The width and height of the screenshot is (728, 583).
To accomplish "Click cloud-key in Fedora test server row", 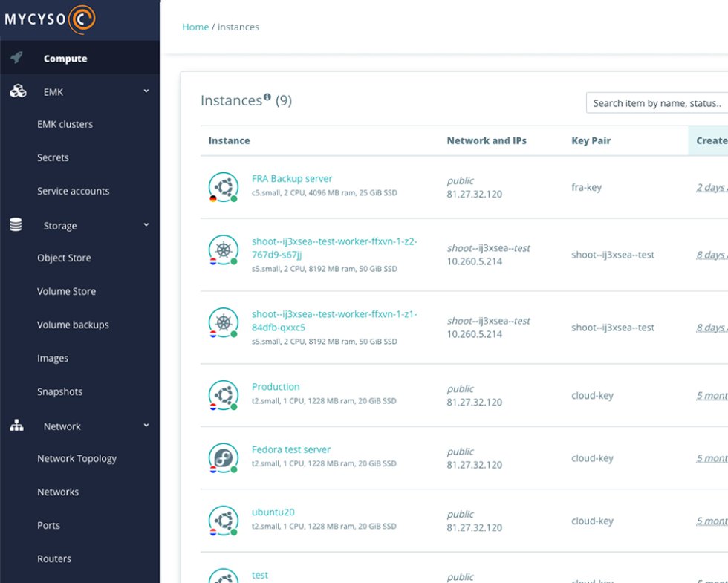I will point(592,458).
